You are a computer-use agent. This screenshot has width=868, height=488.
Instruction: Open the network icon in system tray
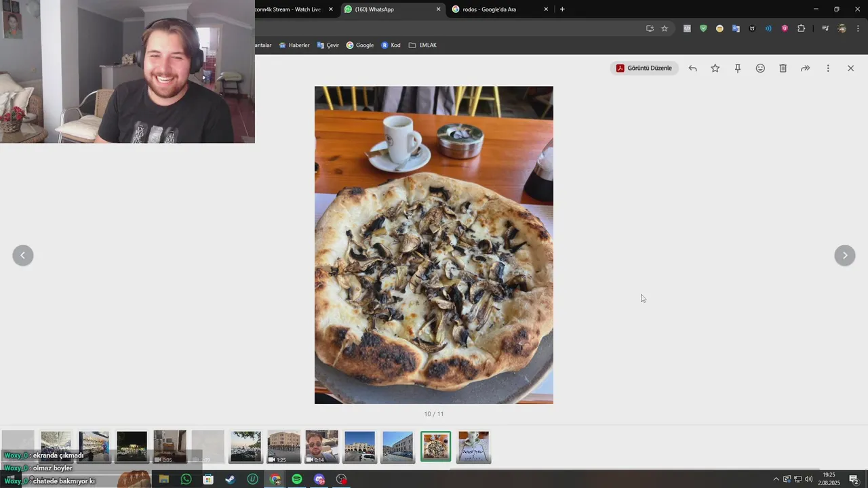click(x=797, y=479)
